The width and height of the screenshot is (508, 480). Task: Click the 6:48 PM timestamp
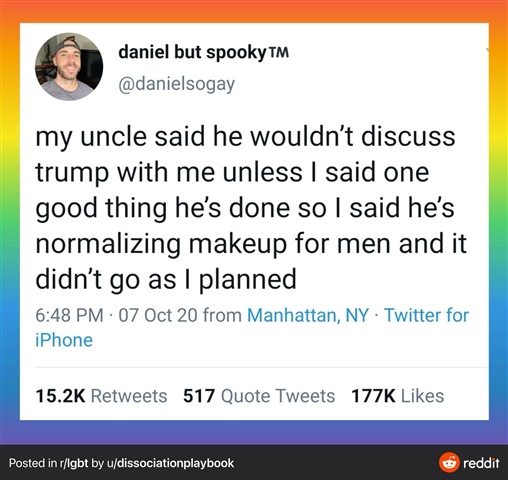[69, 315]
